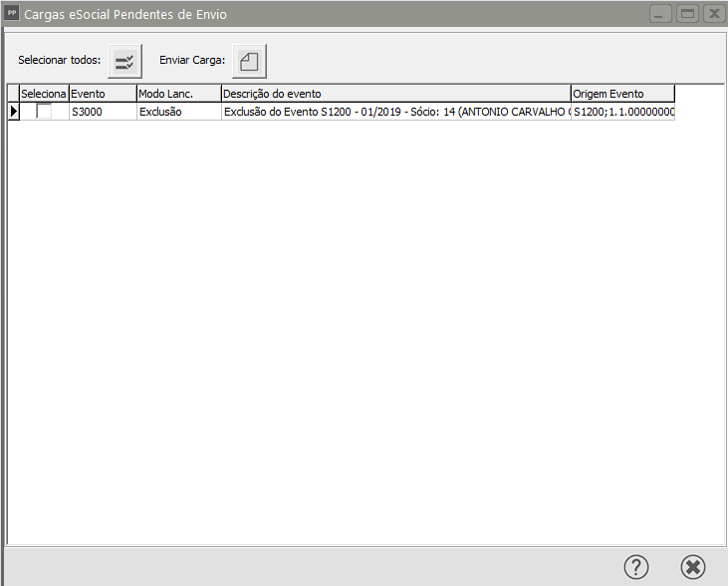Click the current row indicator arrow
728x586 pixels.
tap(13, 112)
